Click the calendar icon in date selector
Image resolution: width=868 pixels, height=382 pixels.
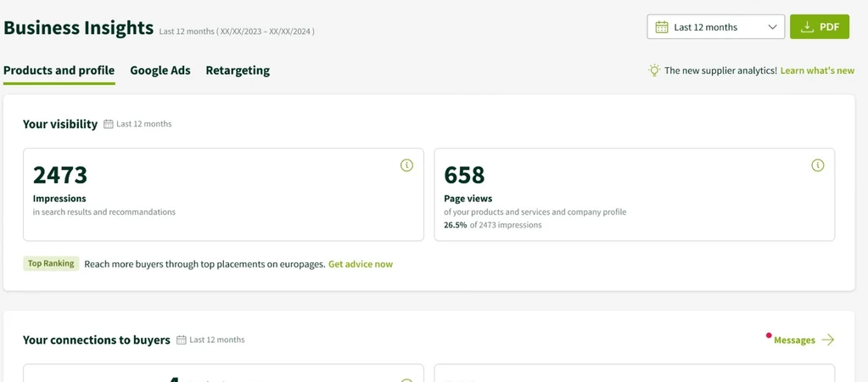pos(662,27)
